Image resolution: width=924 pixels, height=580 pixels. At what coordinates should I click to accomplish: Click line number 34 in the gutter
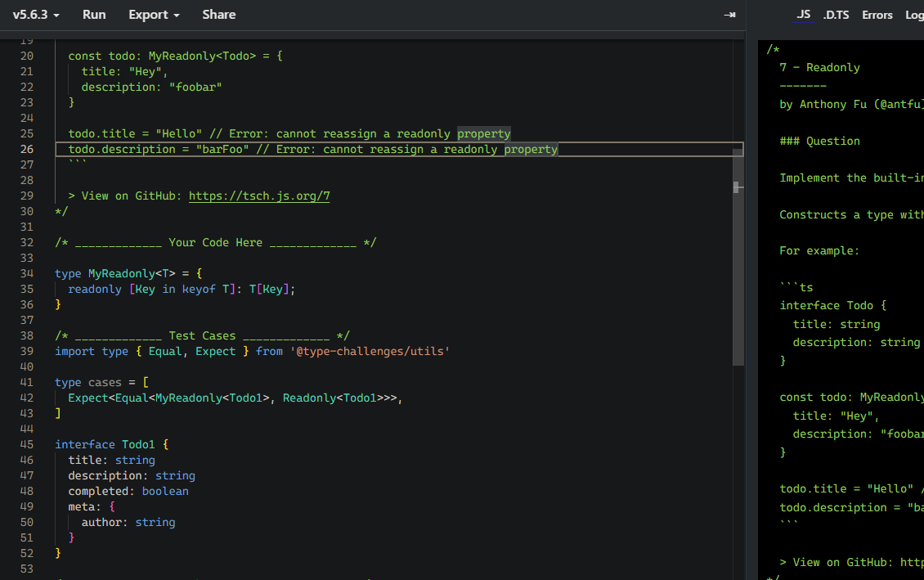[27, 273]
